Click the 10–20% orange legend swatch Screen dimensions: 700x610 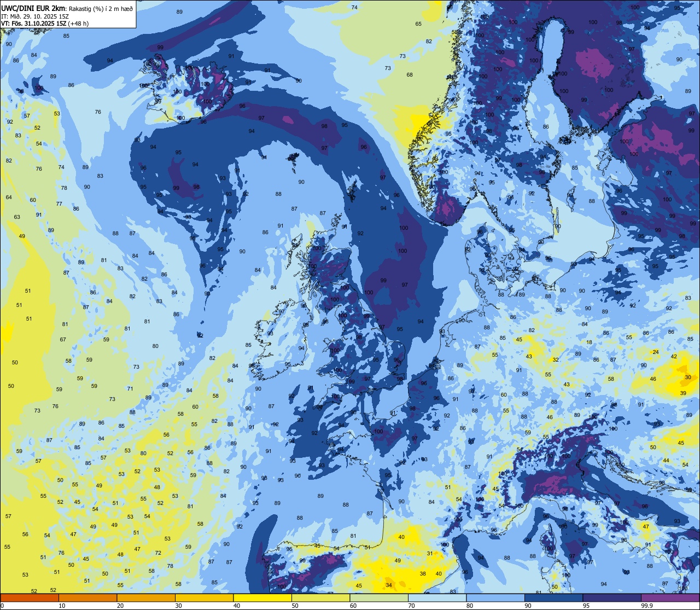(87, 597)
